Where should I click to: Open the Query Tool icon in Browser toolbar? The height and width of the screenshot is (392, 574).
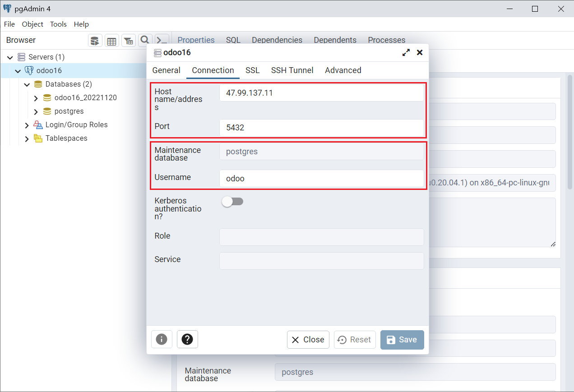click(95, 41)
